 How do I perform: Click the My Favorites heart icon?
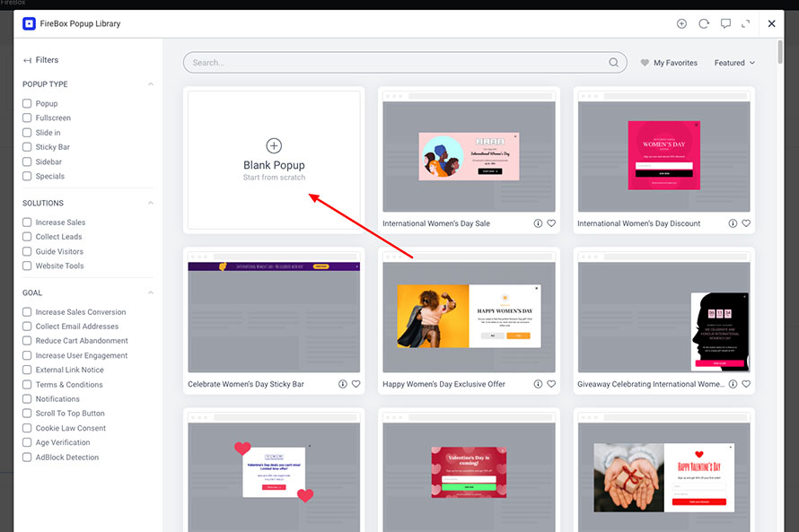tap(645, 63)
